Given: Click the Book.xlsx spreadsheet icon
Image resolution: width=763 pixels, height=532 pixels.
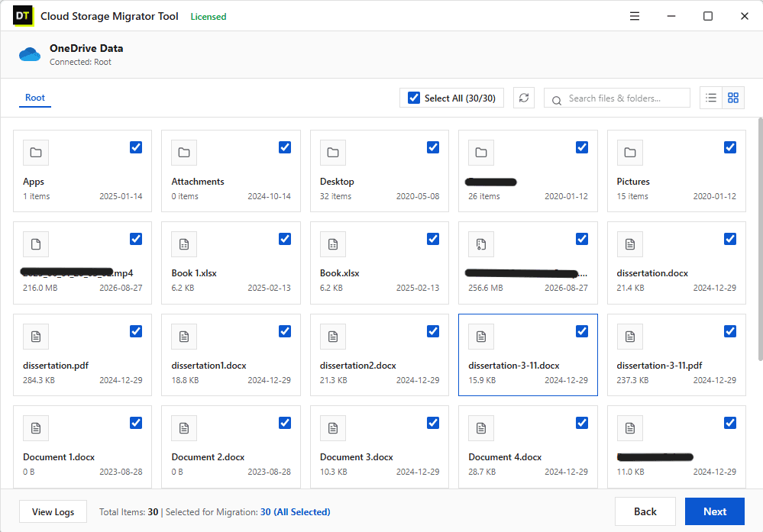Looking at the screenshot, I should 333,244.
